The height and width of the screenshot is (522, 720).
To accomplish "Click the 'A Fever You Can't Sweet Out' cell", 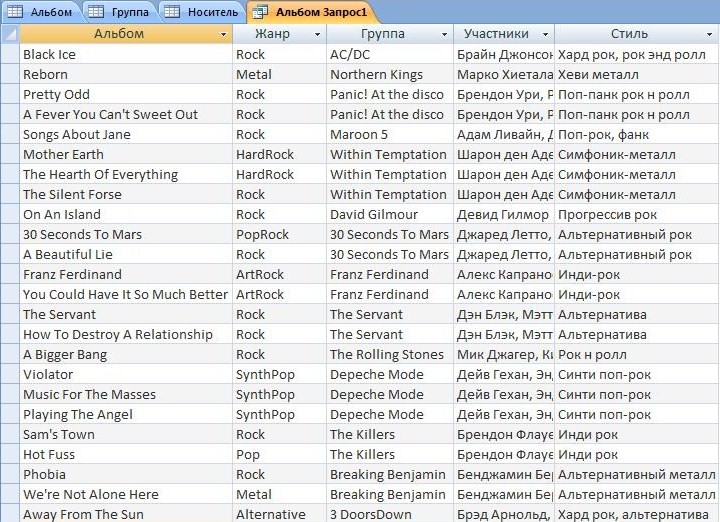I will tap(126, 114).
